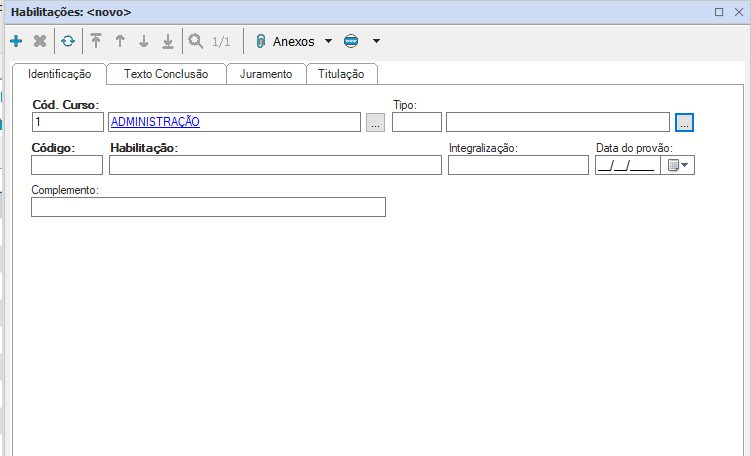Open the dropdown arrow beside the blue round icon

(376, 41)
